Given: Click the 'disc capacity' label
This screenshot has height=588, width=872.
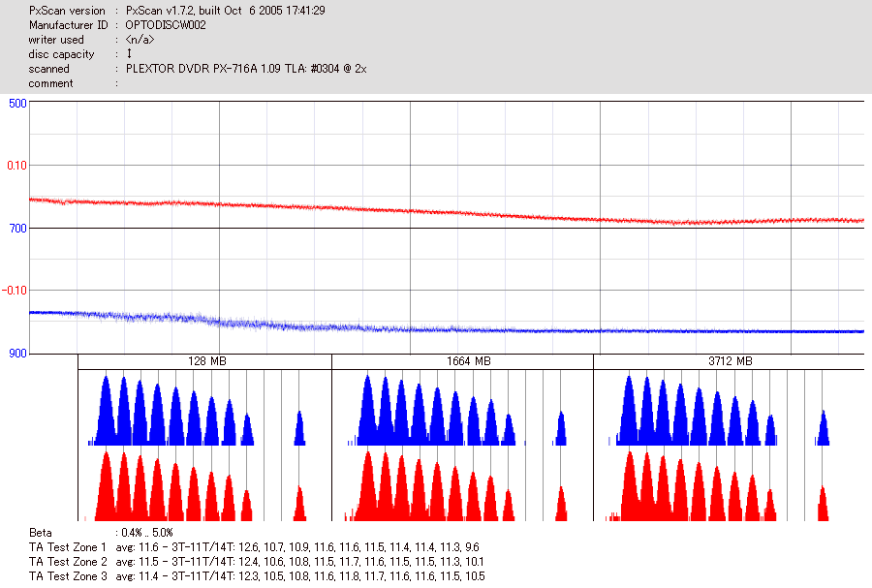Looking at the screenshot, I should [61, 54].
